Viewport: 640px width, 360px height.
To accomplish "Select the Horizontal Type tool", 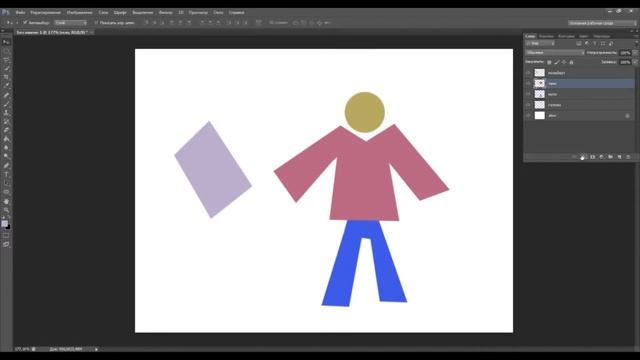I will tap(6, 175).
